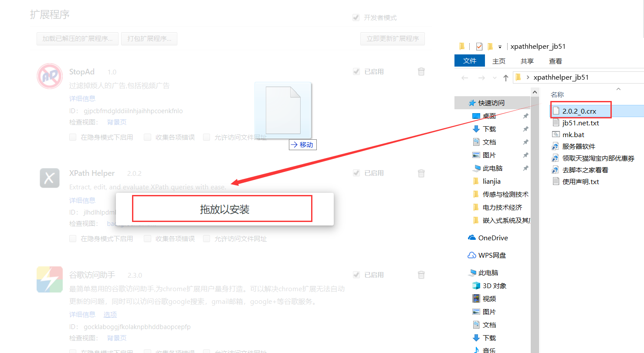The image size is (644, 353).
Task: Select 使用声明.txt file
Action: click(x=576, y=182)
